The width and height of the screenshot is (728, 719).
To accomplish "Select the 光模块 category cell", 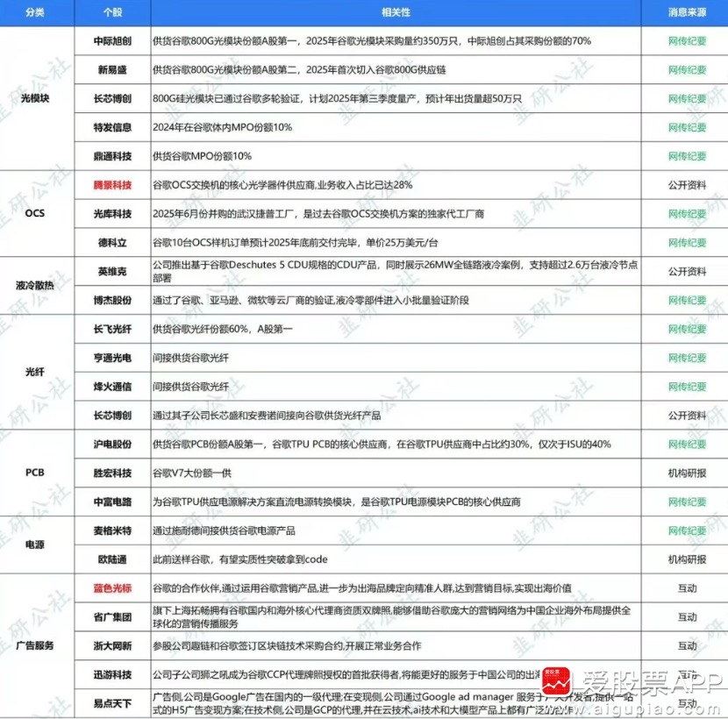I will (x=35, y=98).
